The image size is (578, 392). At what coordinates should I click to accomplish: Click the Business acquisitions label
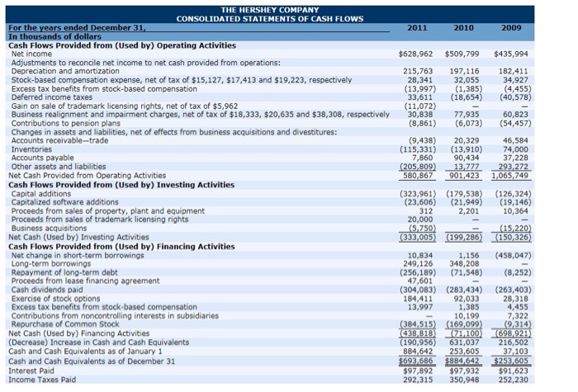(49, 229)
